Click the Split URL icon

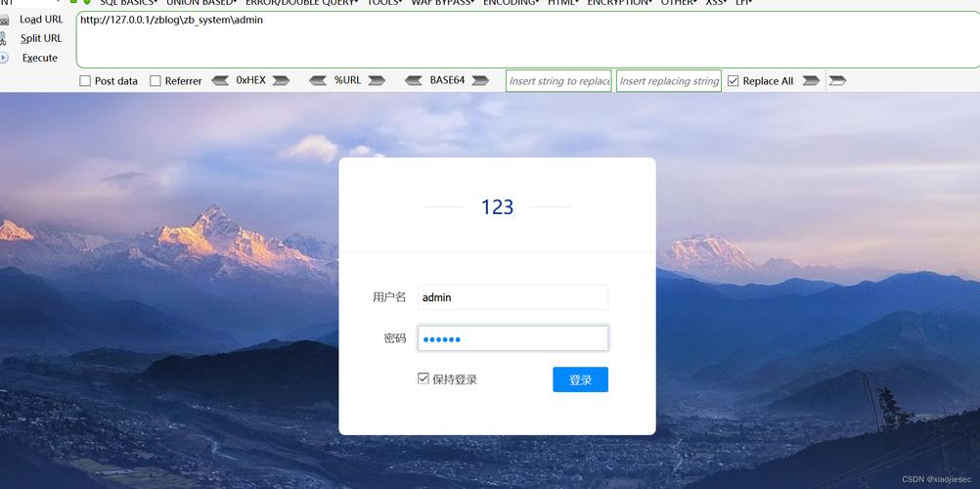point(4,38)
